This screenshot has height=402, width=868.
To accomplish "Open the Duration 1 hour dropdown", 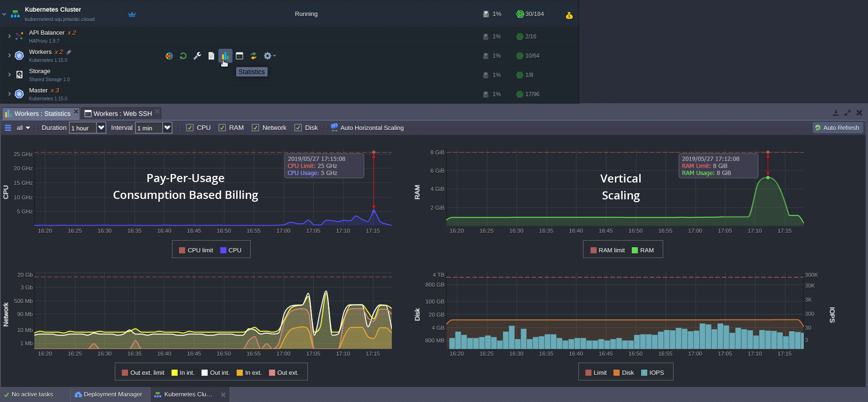I will [x=101, y=128].
